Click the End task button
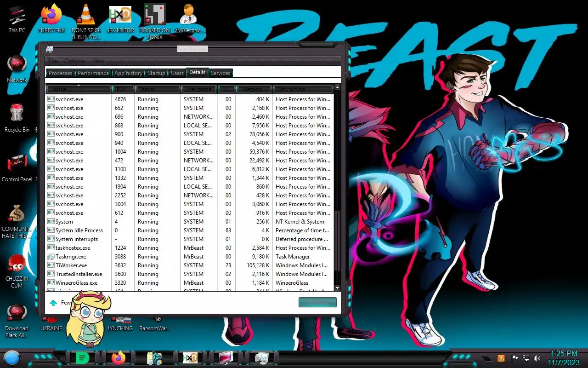 tap(317, 303)
